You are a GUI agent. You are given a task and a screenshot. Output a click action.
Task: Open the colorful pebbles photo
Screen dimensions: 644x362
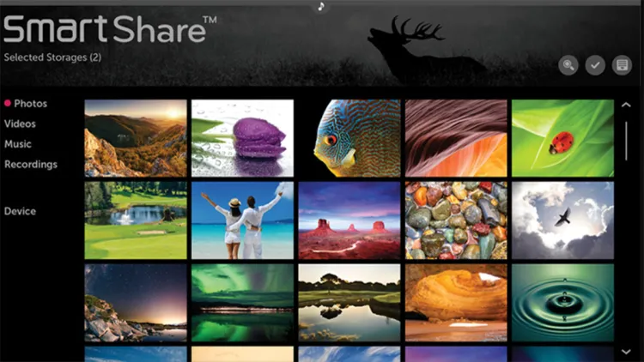click(456, 220)
